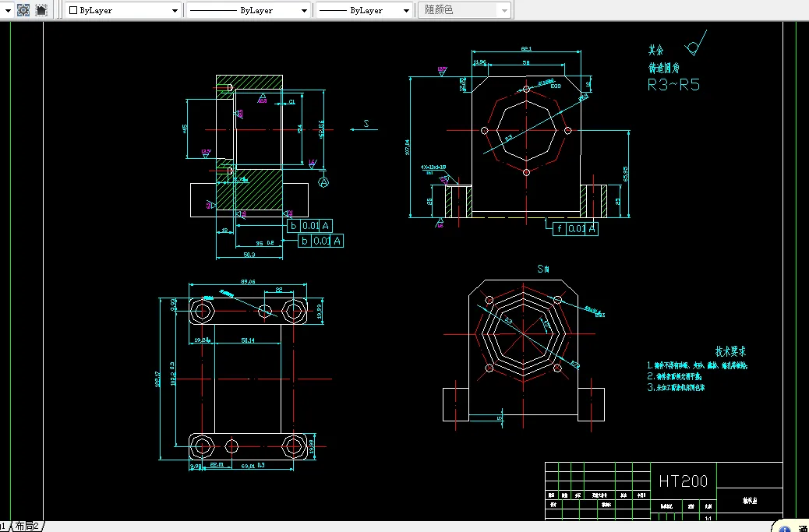Switch to the 布局2 layout tab
Viewport: 809px width, 532px height.
click(26, 526)
